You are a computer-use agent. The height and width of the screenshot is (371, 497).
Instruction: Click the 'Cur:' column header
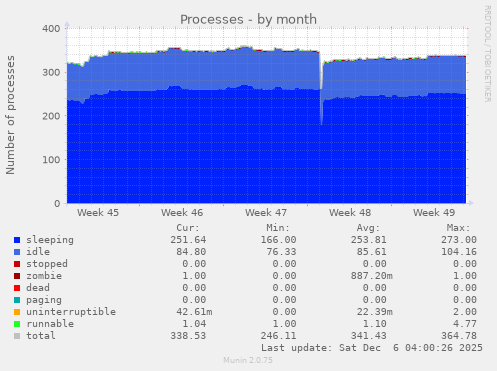click(x=188, y=228)
